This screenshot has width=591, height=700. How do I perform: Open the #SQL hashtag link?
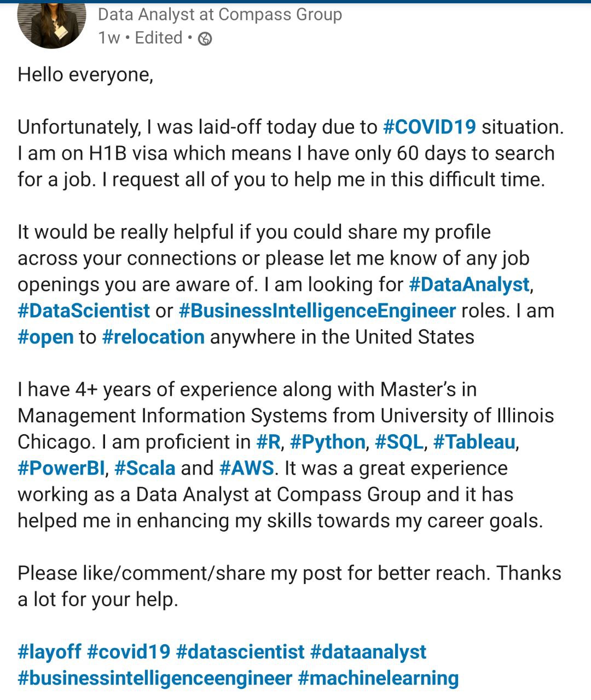(399, 442)
